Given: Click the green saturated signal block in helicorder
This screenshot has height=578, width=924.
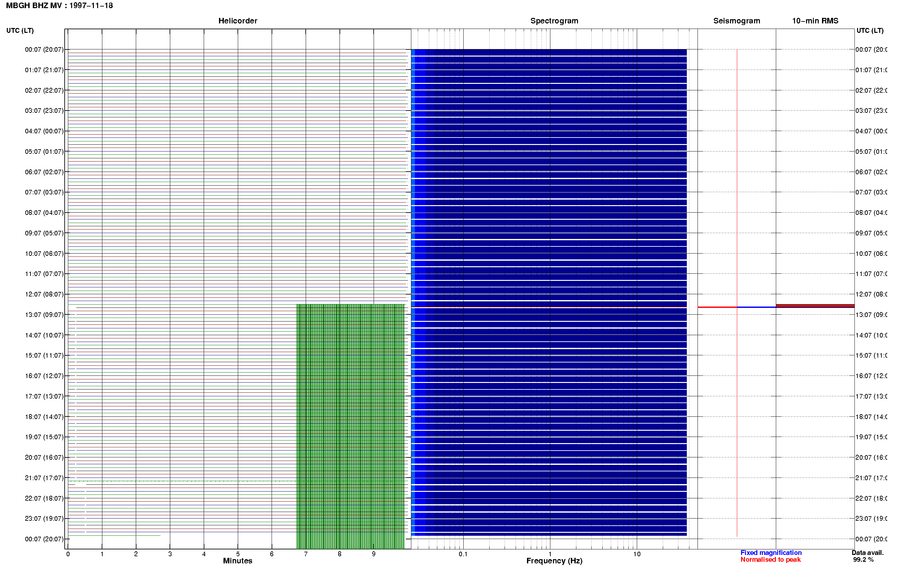Looking at the screenshot, I should (x=350, y=426).
